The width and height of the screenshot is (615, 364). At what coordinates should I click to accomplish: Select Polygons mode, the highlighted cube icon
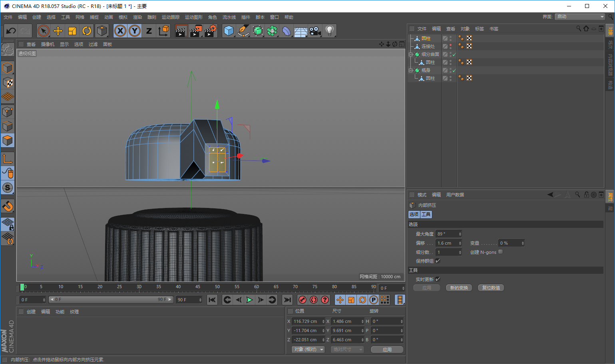pyautogui.click(x=8, y=140)
